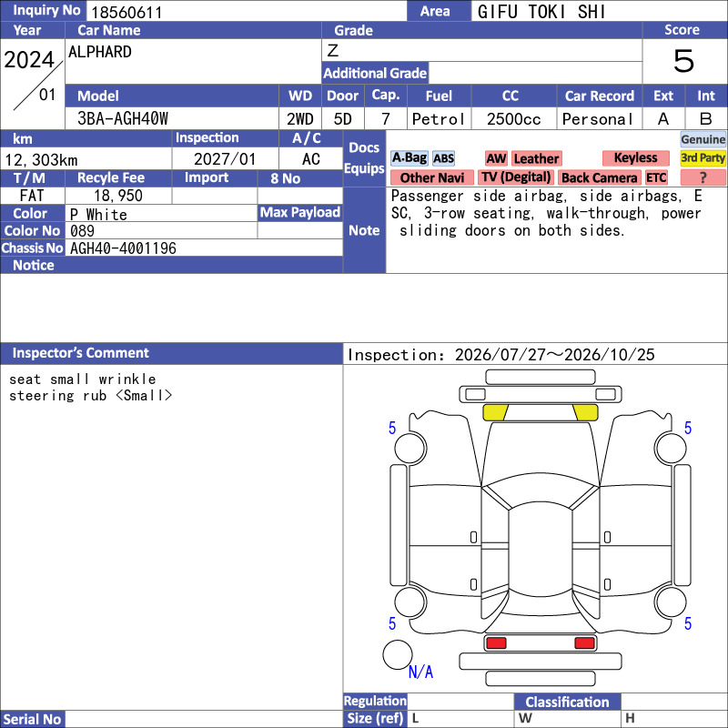Click the spare tire N/A circle
This screenshot has width=728, height=728.
click(x=398, y=654)
